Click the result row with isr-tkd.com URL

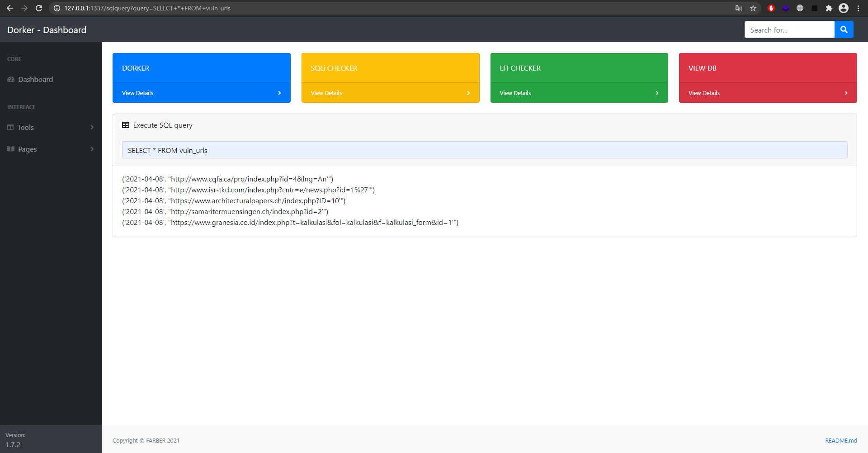[x=248, y=190]
